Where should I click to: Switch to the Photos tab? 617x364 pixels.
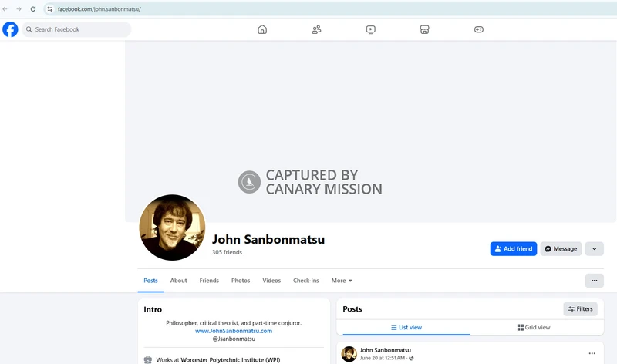[x=241, y=281]
